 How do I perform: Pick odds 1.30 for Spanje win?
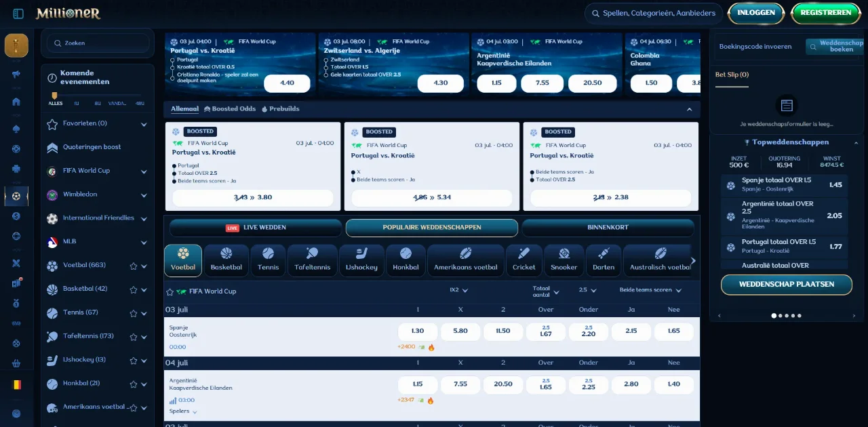(417, 331)
